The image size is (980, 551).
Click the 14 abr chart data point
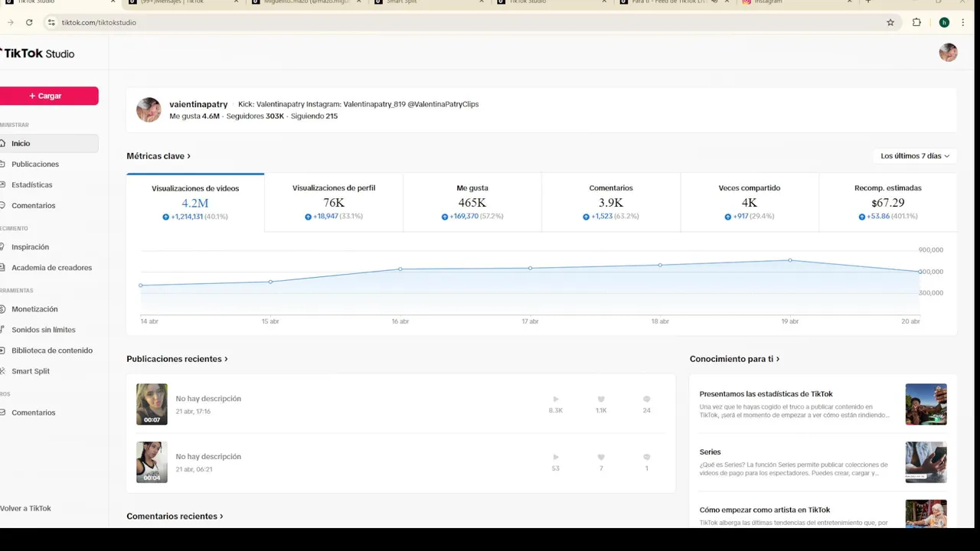coord(141,285)
